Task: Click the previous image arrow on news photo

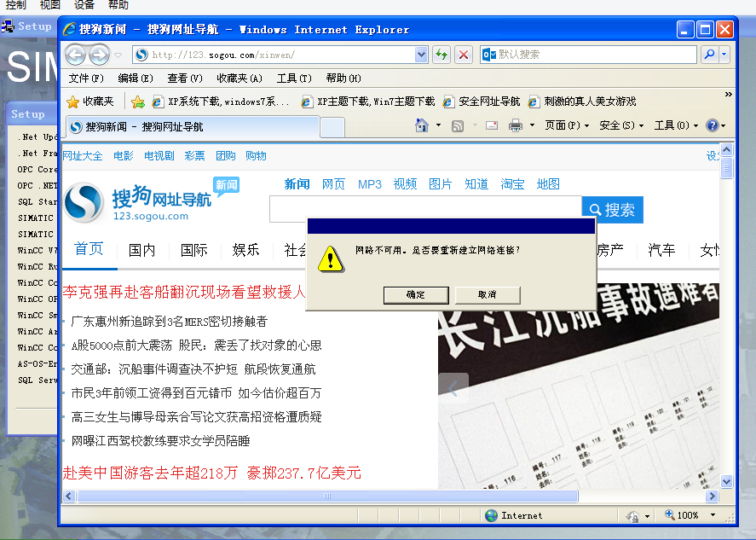Action: point(453,388)
